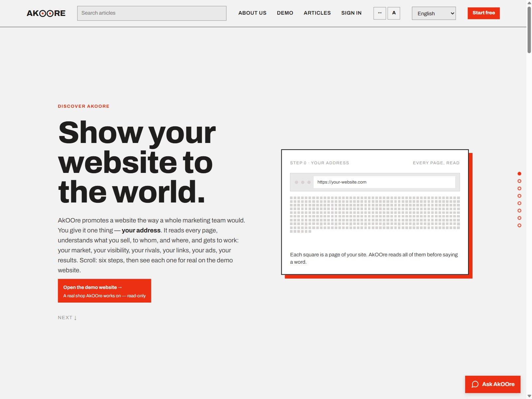Select the seventh step navigation dot

pos(519,218)
